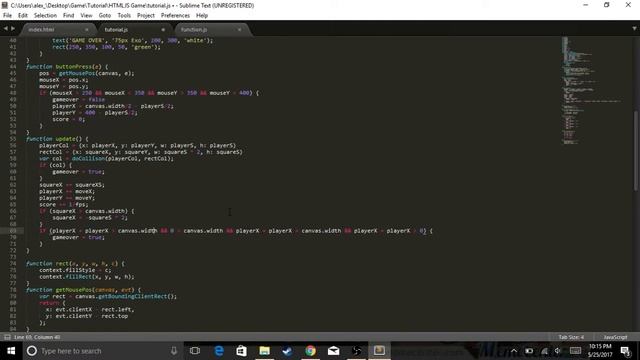The width and height of the screenshot is (640, 360).
Task: Open the volume tray icon
Action: tap(558, 351)
